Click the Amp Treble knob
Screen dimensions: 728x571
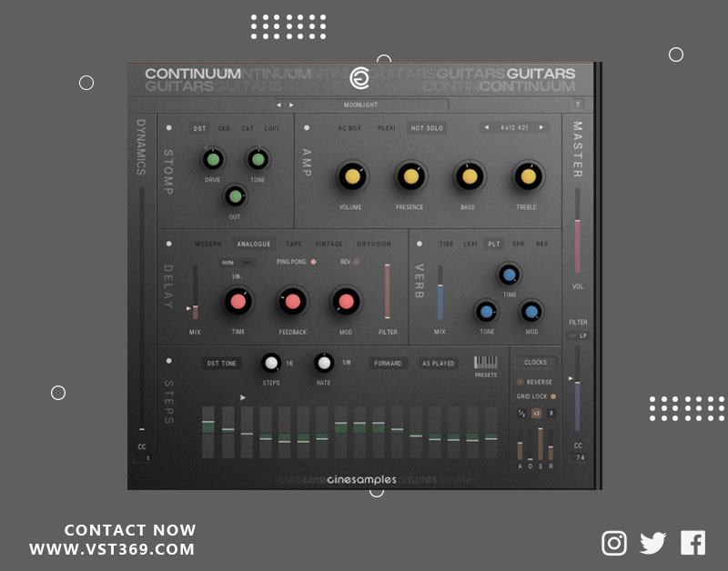pyautogui.click(x=529, y=176)
